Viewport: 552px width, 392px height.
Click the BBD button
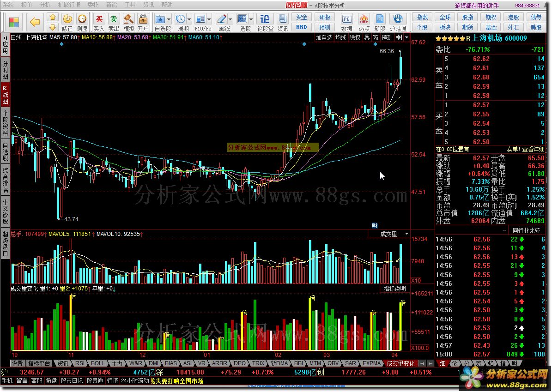pos(302,27)
